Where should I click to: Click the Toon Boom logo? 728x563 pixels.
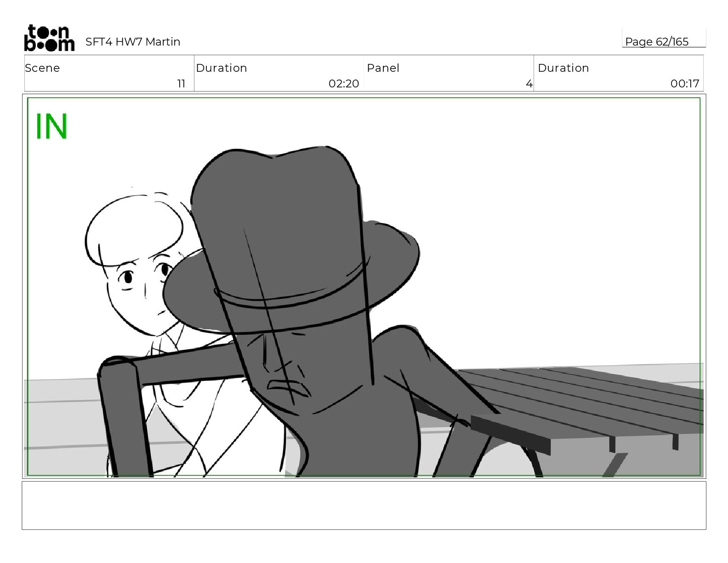[x=49, y=38]
